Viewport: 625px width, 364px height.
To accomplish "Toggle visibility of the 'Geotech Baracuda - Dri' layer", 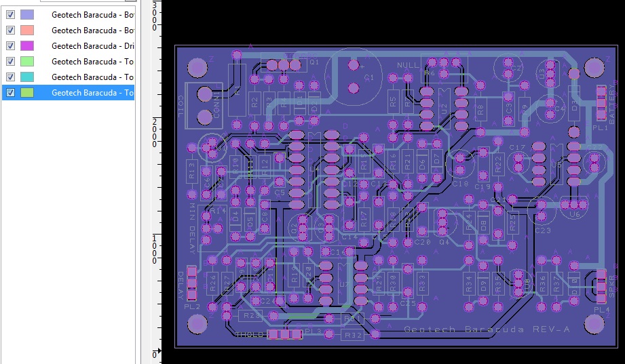I will pyautogui.click(x=10, y=46).
